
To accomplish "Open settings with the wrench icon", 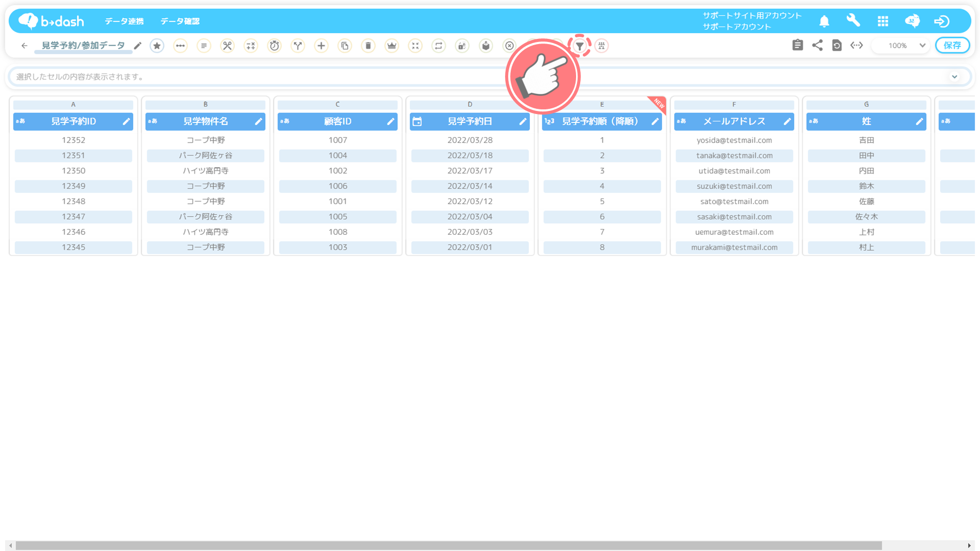I will (x=853, y=21).
